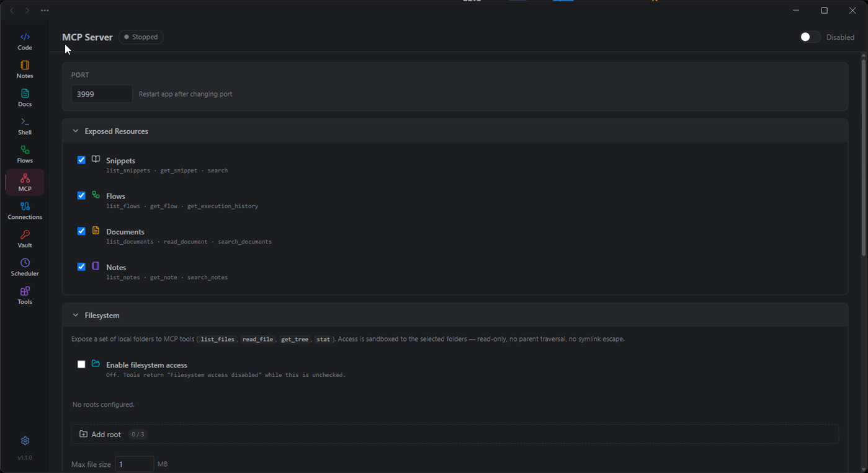The width and height of the screenshot is (868, 473).
Task: Click the Documents file icon
Action: click(96, 231)
